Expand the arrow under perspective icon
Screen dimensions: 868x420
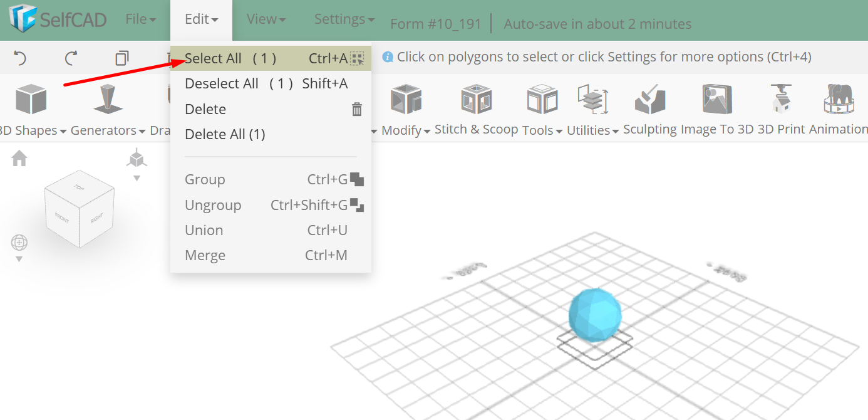[137, 178]
